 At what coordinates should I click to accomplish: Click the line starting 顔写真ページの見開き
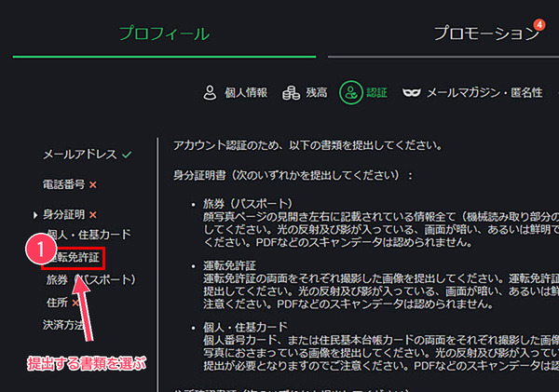381,217
